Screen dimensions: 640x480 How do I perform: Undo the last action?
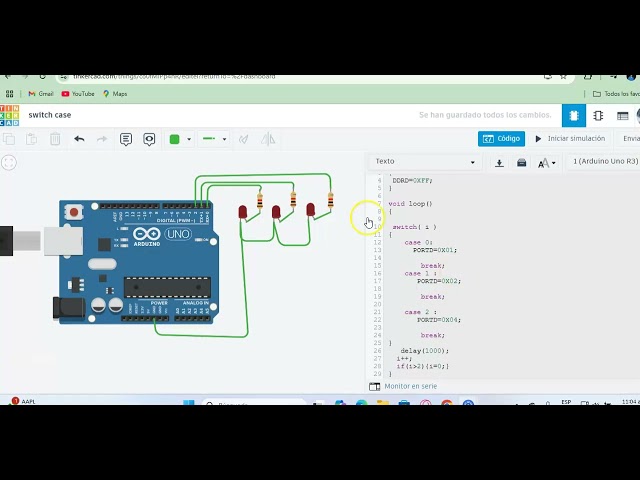(x=79, y=139)
